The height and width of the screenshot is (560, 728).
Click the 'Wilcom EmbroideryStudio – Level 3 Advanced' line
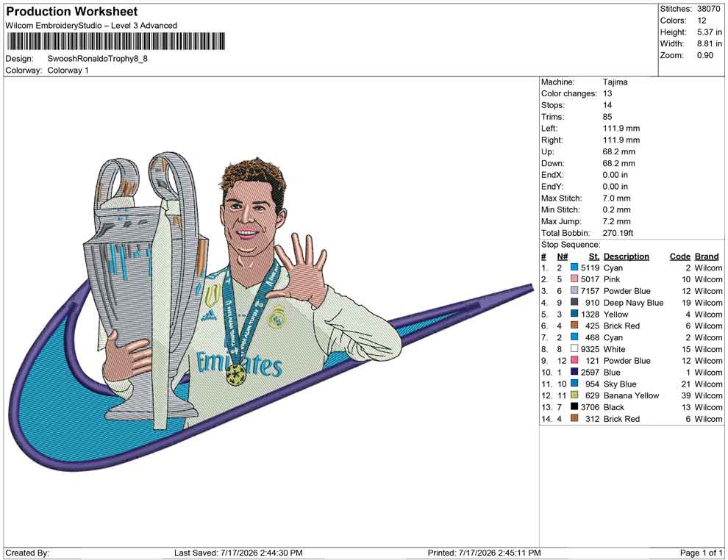91,26
